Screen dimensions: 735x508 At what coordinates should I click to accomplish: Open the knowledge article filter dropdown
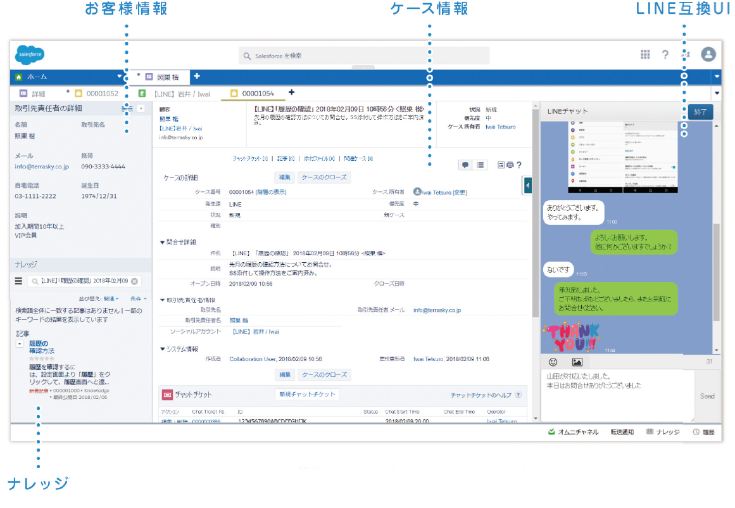pos(138,299)
